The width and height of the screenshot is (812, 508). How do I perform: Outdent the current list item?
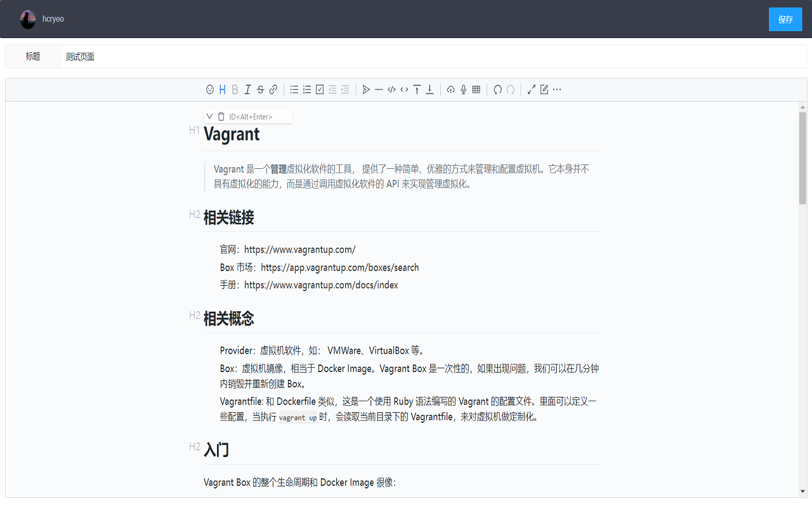[332, 90]
